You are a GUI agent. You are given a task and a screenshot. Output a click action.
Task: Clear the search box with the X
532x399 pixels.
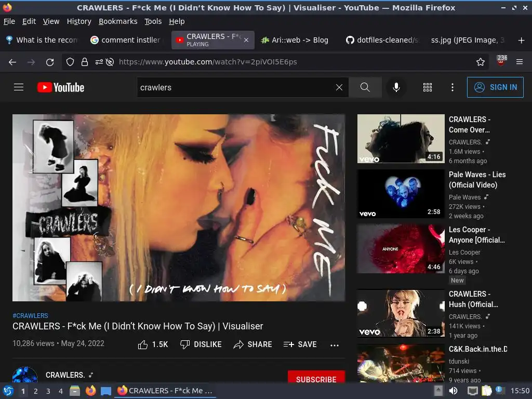339,87
